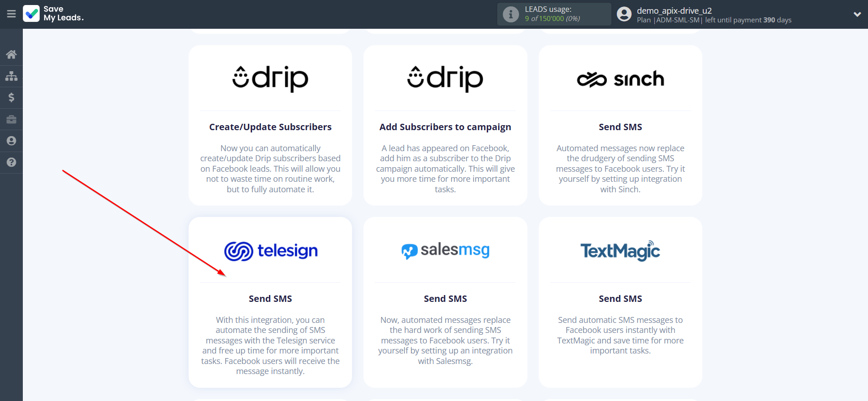The height and width of the screenshot is (401, 868).
Task: Click the briefcase sidebar icon
Action: (x=11, y=120)
